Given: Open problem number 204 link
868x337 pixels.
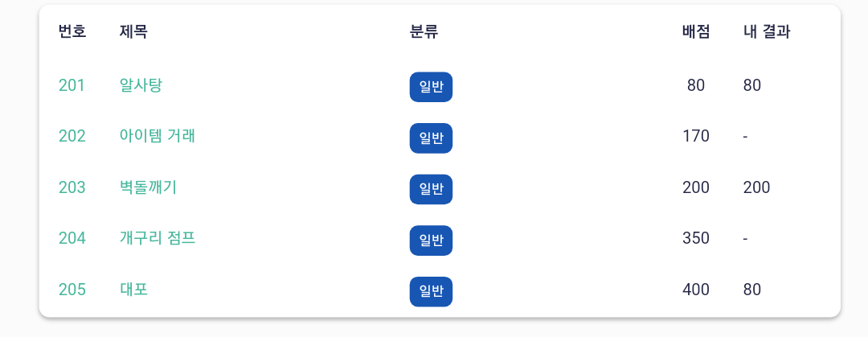Looking at the screenshot, I should [x=72, y=238].
